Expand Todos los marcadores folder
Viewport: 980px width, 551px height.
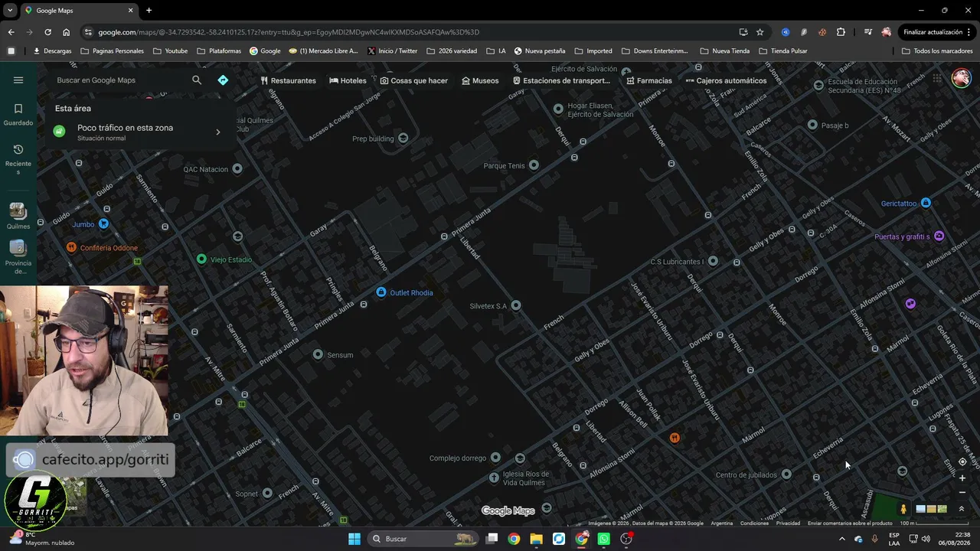(937, 51)
